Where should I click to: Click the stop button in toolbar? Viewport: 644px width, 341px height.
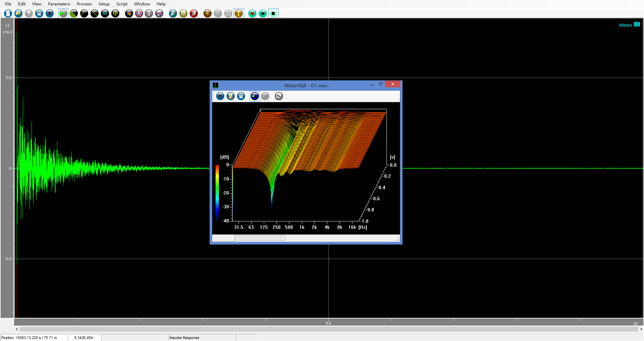(273, 13)
